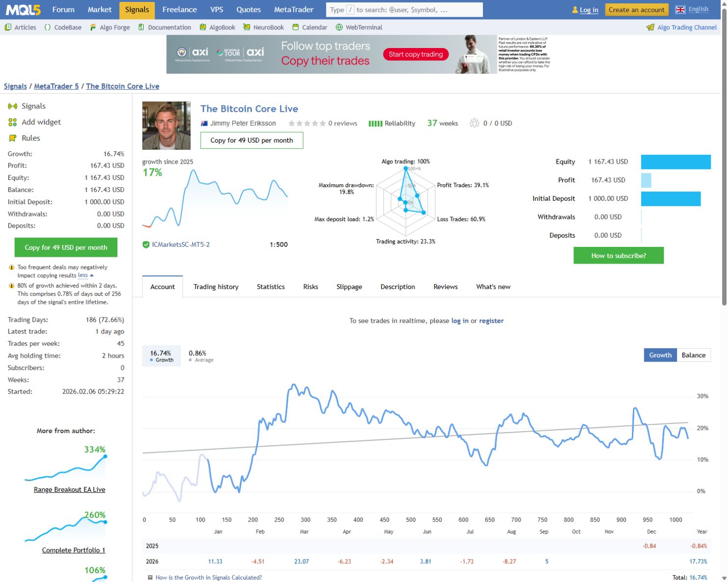The width and height of the screenshot is (728, 582).
Task: Open the Range Breakout EA Live link
Action: 69,489
